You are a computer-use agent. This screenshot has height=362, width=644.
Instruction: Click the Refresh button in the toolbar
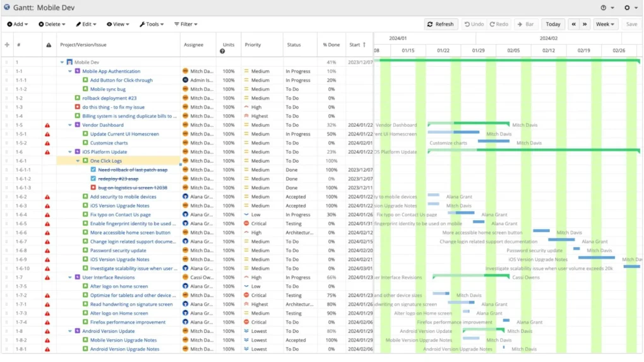click(x=440, y=24)
